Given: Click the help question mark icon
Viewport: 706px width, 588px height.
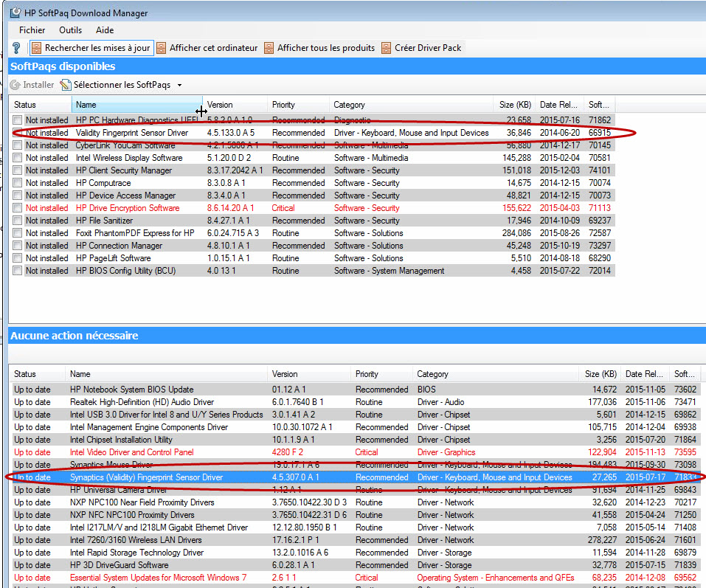Looking at the screenshot, I should click(17, 48).
